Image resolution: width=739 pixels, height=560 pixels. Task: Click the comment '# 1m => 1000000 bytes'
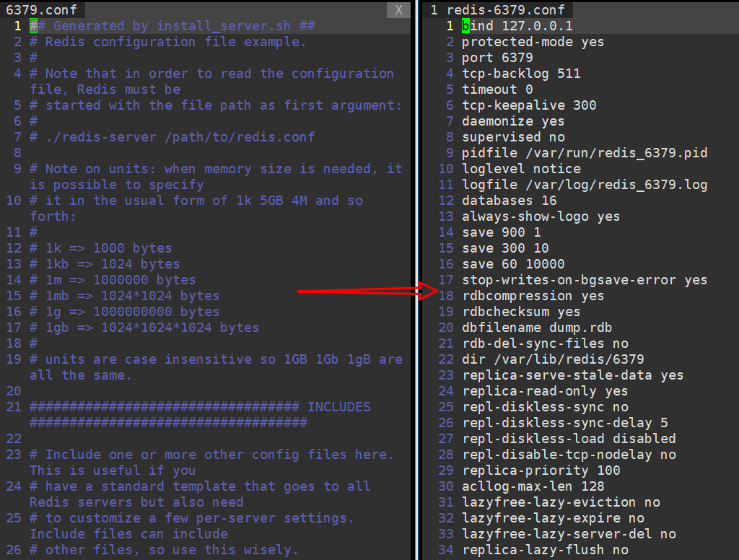coord(112,280)
